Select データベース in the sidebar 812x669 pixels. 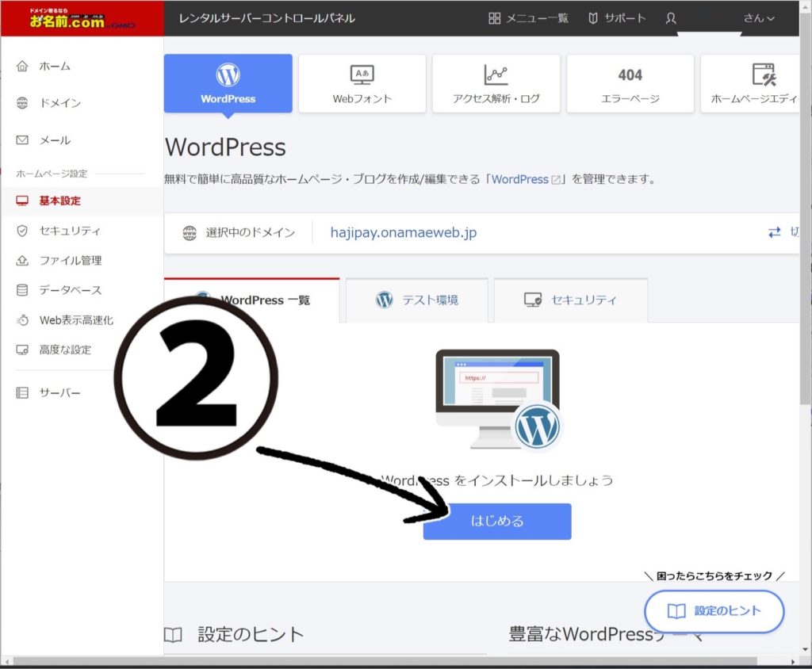(71, 290)
